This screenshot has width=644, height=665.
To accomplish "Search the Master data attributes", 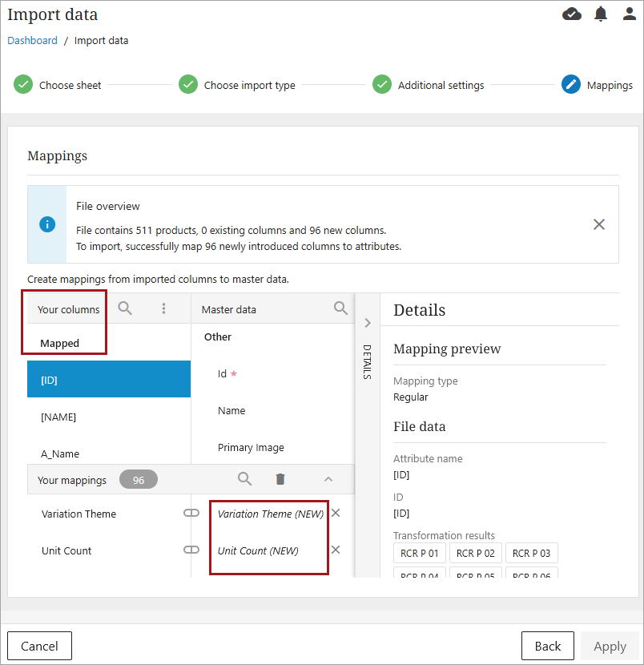I will point(340,308).
